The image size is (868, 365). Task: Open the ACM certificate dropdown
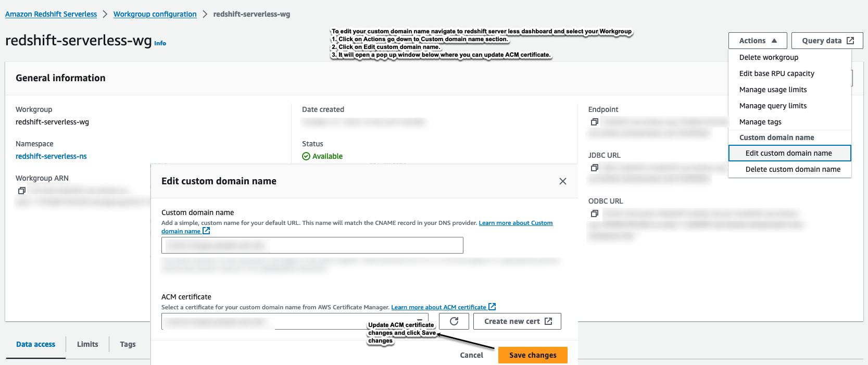point(295,321)
